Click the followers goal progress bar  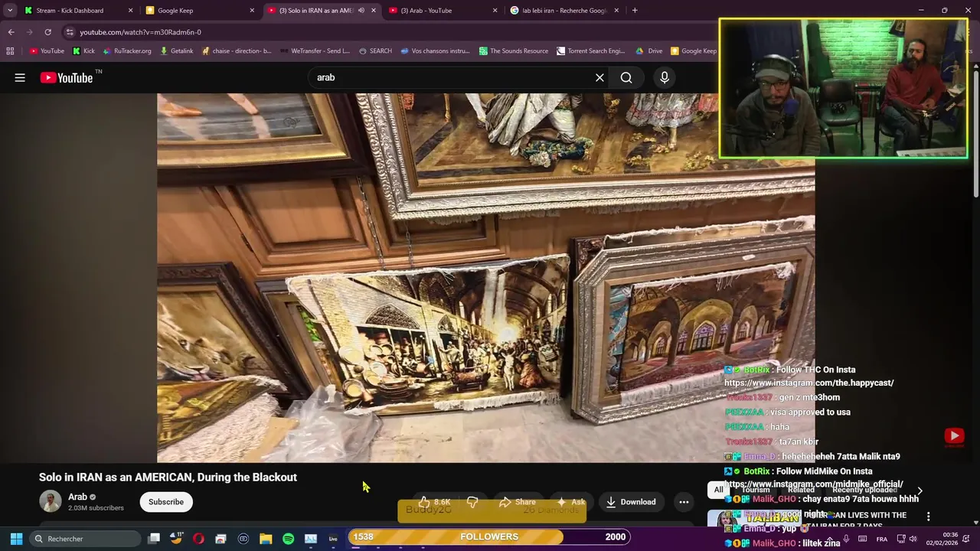pos(489,536)
